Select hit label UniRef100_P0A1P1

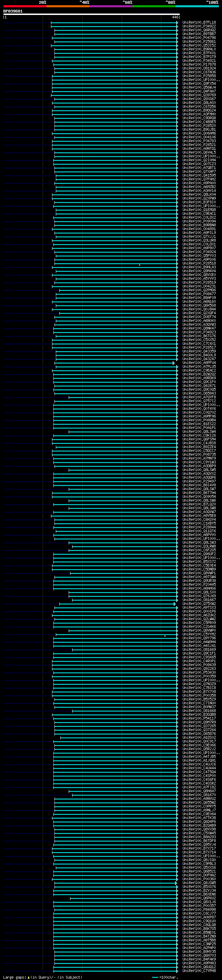click(x=199, y=428)
